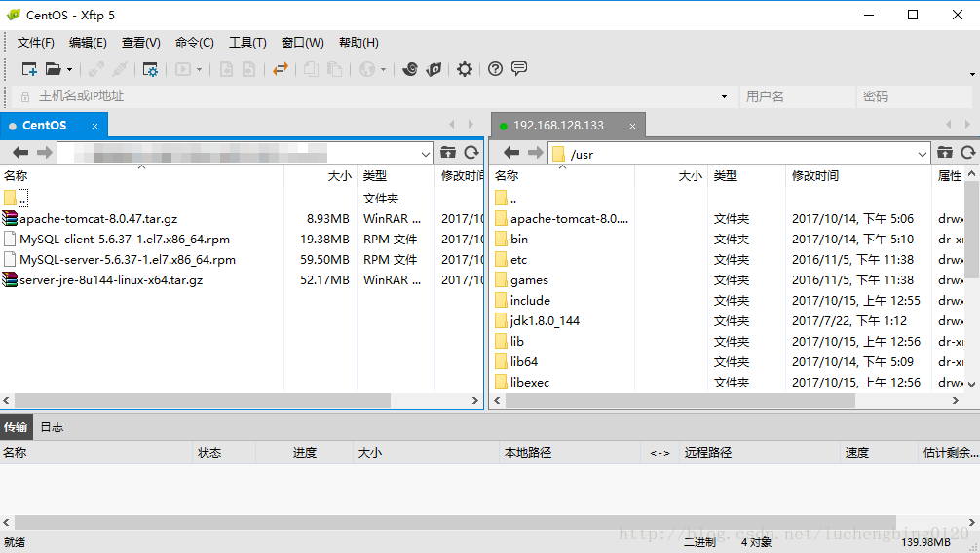Select MySQL-server-5.6.37-1.el7.x86_64.rpm file
The height and width of the screenshot is (553, 980).
click(128, 260)
